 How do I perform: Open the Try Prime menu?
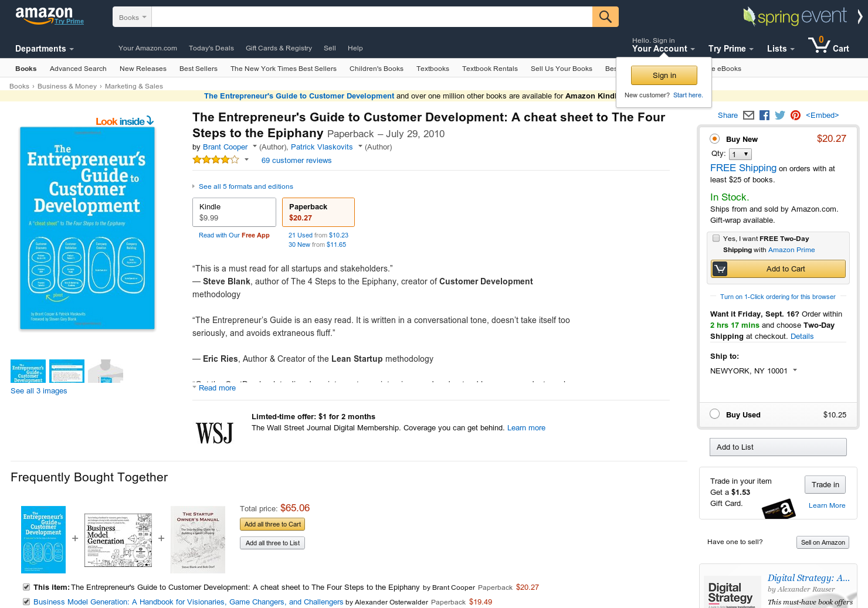coord(731,49)
